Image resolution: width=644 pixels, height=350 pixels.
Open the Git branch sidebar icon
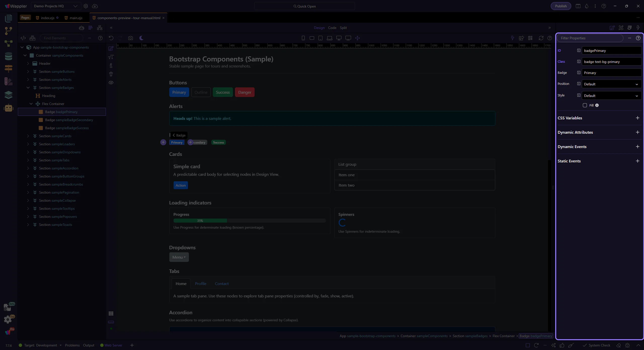tap(9, 31)
